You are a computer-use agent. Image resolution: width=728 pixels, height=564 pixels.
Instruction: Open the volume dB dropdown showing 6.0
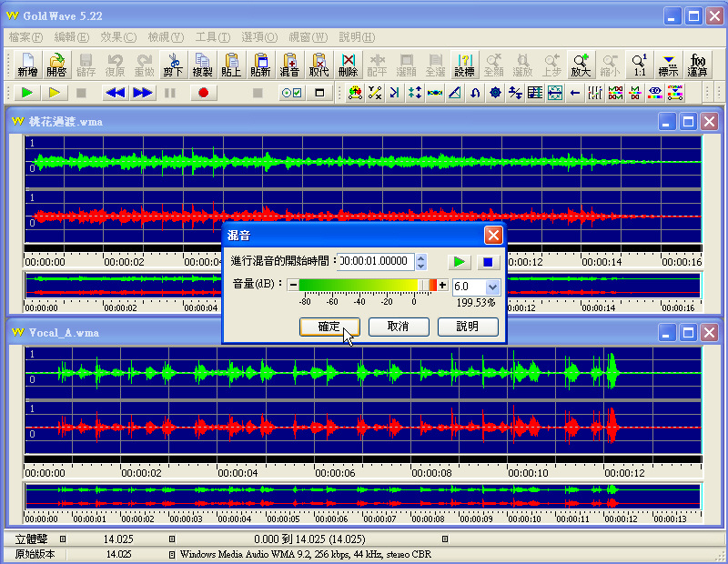point(493,287)
